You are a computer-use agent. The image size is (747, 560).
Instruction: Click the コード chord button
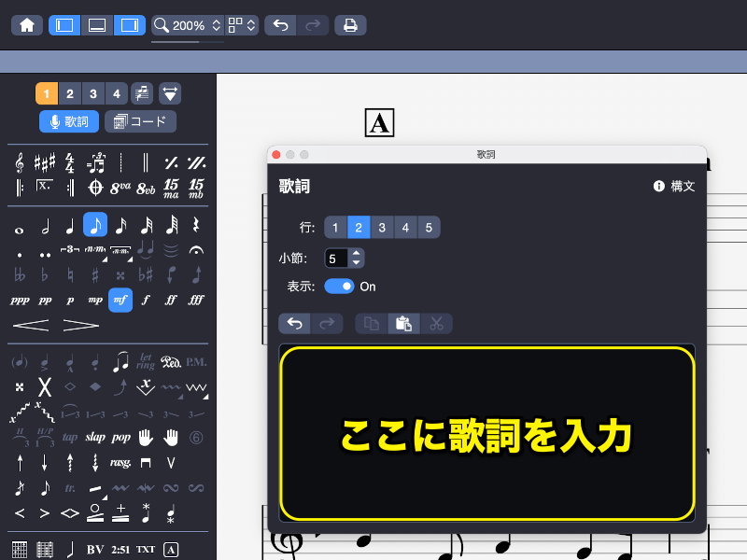(140, 121)
